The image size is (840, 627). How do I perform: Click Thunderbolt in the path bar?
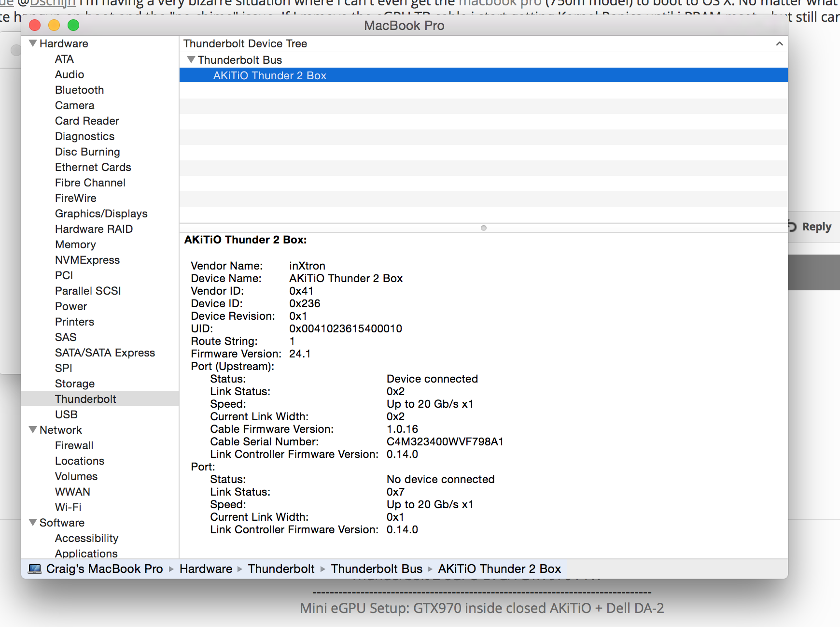pos(281,569)
